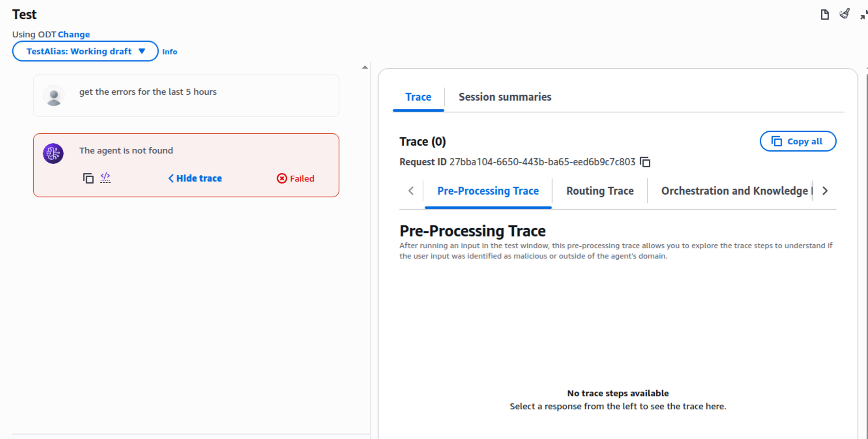Open the Info link beside alias

(x=169, y=52)
